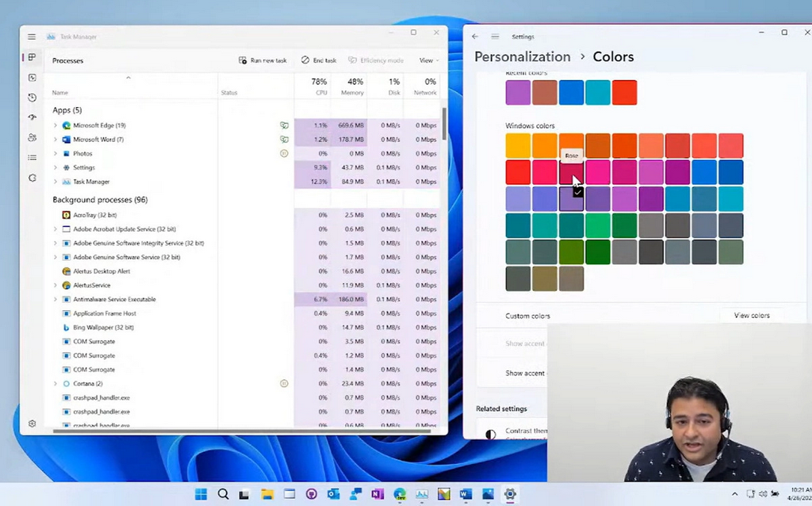
Task: Open the Settings window navigation hamburger menu
Action: pos(495,36)
